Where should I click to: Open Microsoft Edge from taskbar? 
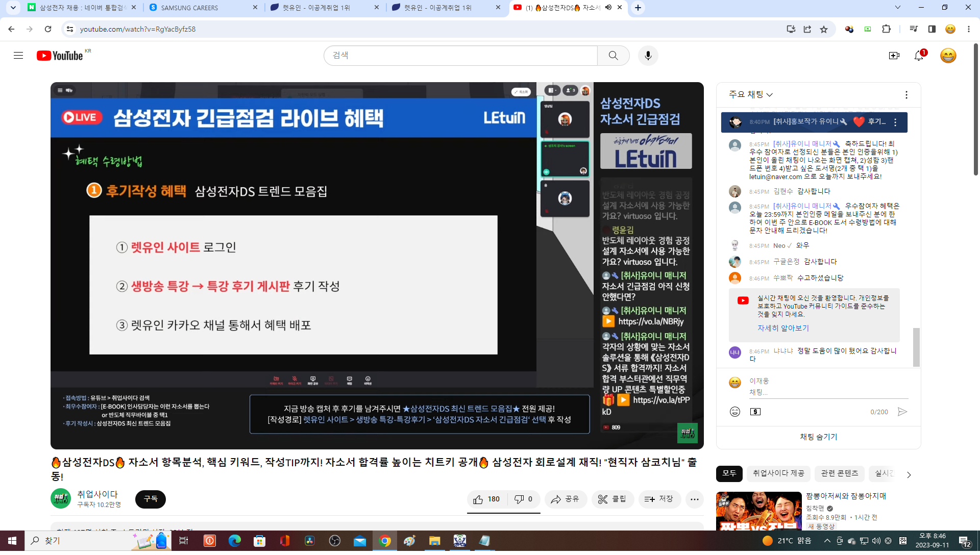click(235, 541)
